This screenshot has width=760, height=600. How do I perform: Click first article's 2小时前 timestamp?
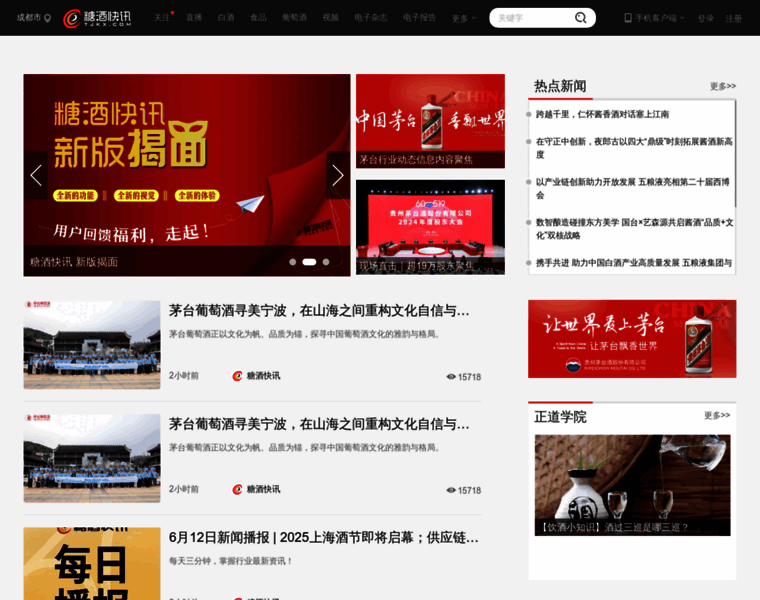click(x=184, y=376)
